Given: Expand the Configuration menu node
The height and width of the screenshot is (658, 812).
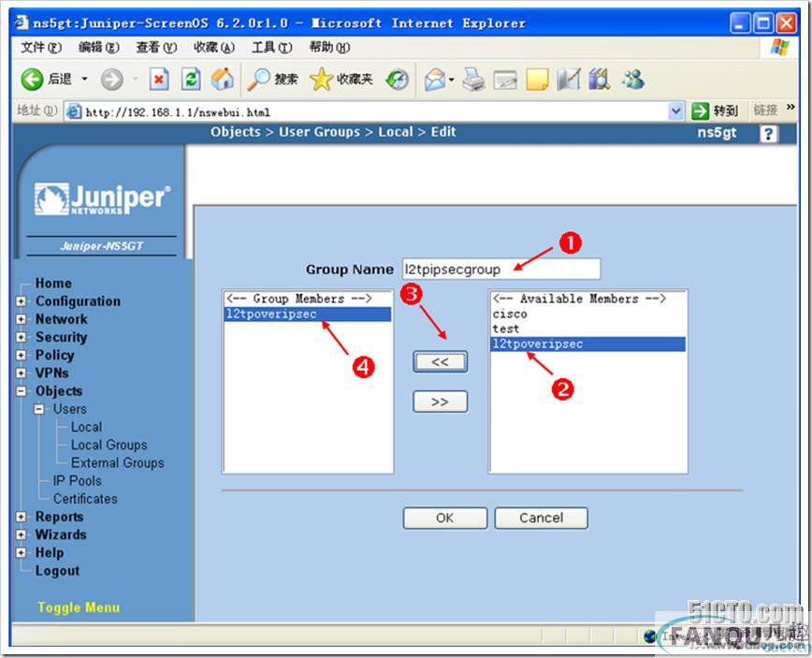Looking at the screenshot, I should pos(21,301).
